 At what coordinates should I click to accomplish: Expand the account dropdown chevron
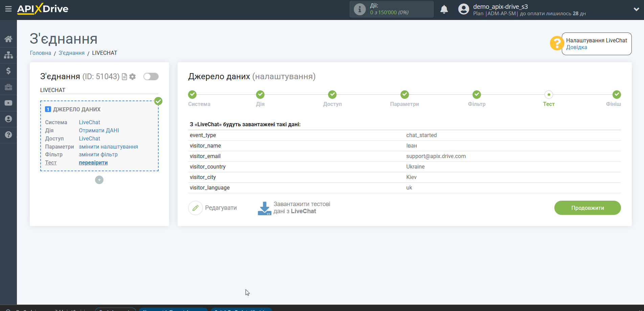point(636,9)
